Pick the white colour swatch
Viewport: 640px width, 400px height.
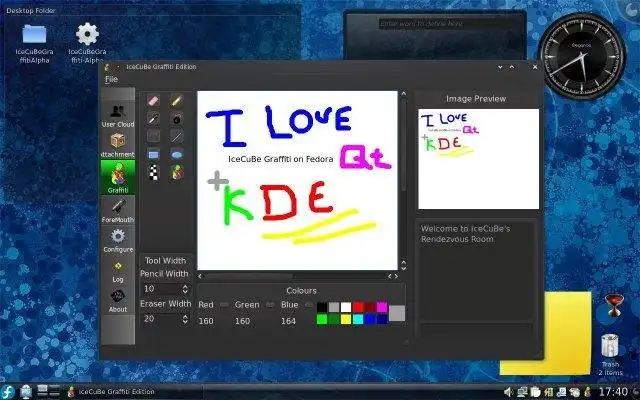click(346, 307)
